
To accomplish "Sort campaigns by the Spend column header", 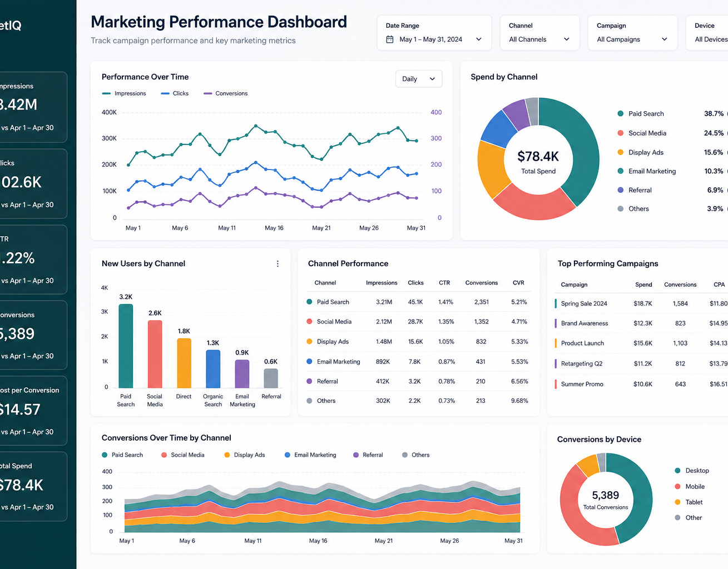I will coord(643,284).
